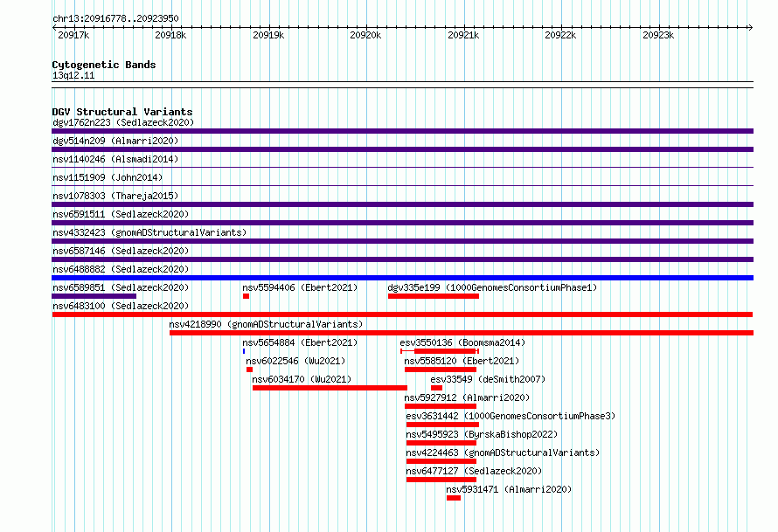The width and height of the screenshot is (778, 532).
Task: Open nsv5585120 (Ebert2021) variant label
Action: pos(462,361)
